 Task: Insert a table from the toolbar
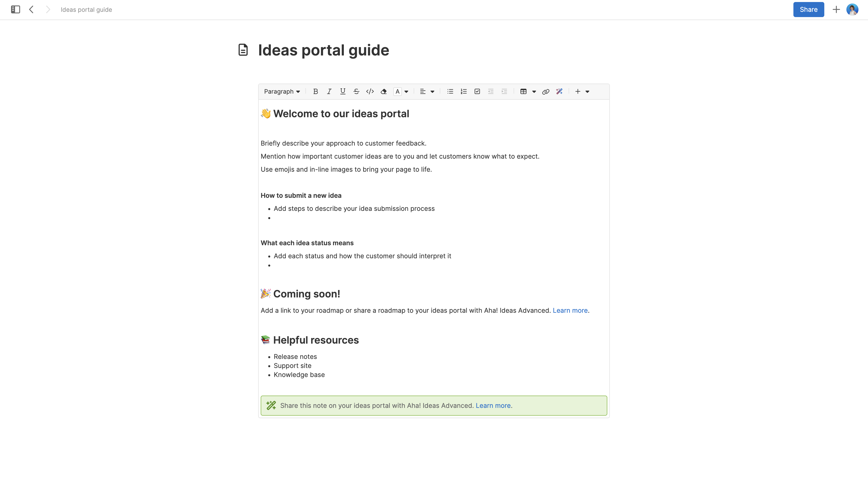pyautogui.click(x=523, y=92)
